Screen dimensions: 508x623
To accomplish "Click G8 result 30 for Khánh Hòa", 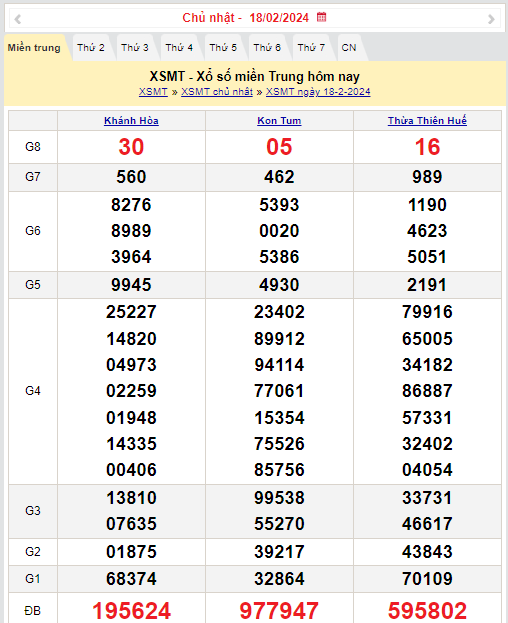I will (131, 147).
